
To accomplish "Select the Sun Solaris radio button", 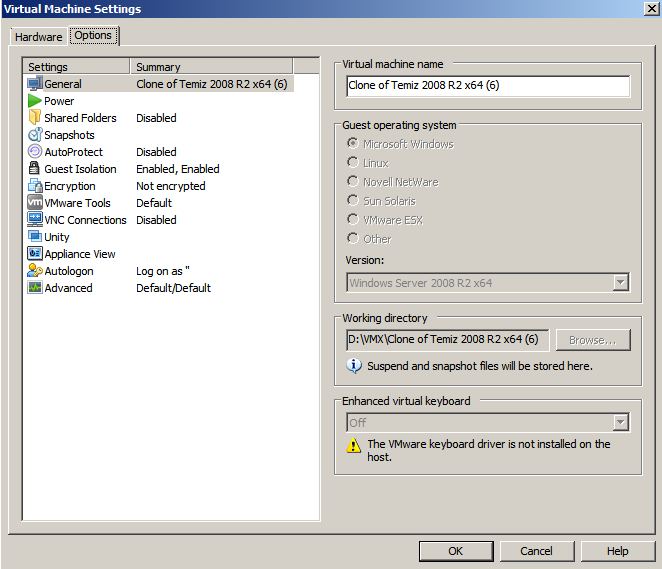I will (353, 201).
